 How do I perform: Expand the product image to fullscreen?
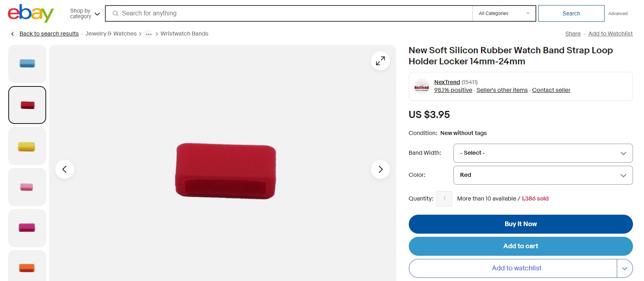click(380, 61)
